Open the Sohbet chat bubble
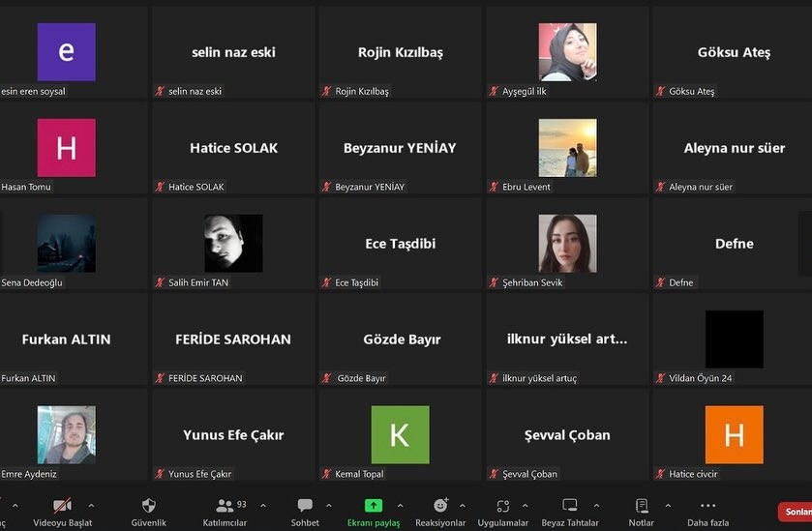812x531 pixels. point(305,505)
